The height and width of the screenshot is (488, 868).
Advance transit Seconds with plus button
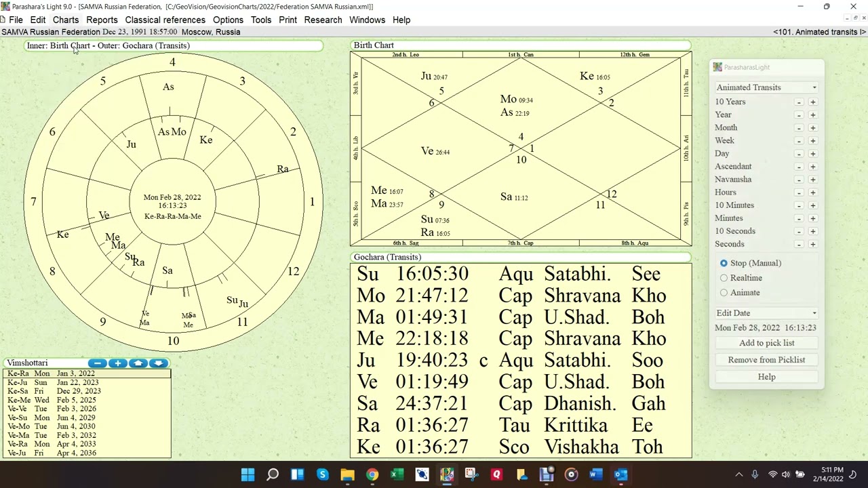click(812, 244)
